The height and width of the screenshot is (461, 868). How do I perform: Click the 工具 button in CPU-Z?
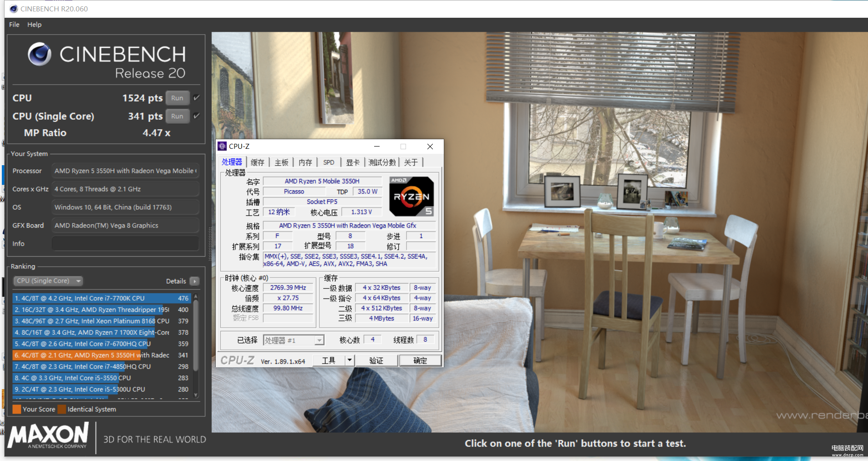point(329,360)
